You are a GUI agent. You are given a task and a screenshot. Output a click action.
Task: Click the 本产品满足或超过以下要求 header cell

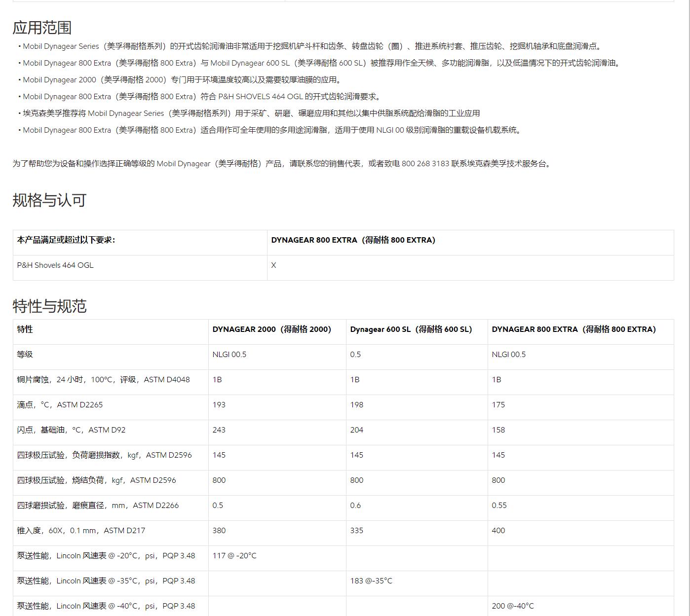pos(140,243)
